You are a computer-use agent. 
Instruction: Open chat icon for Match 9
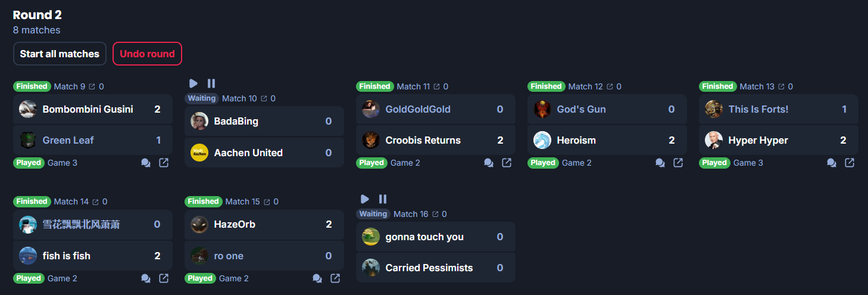[x=146, y=163]
